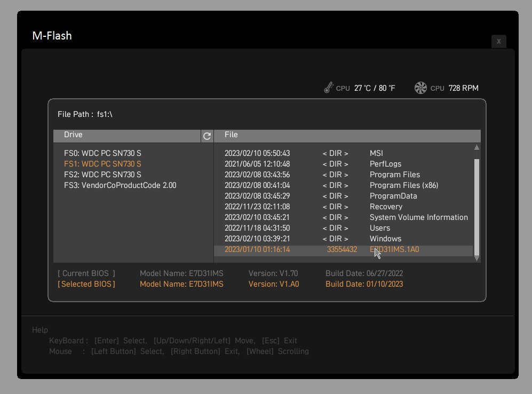This screenshot has width=532, height=394.
Task: Open the ProgramData folder
Action: [x=393, y=196]
